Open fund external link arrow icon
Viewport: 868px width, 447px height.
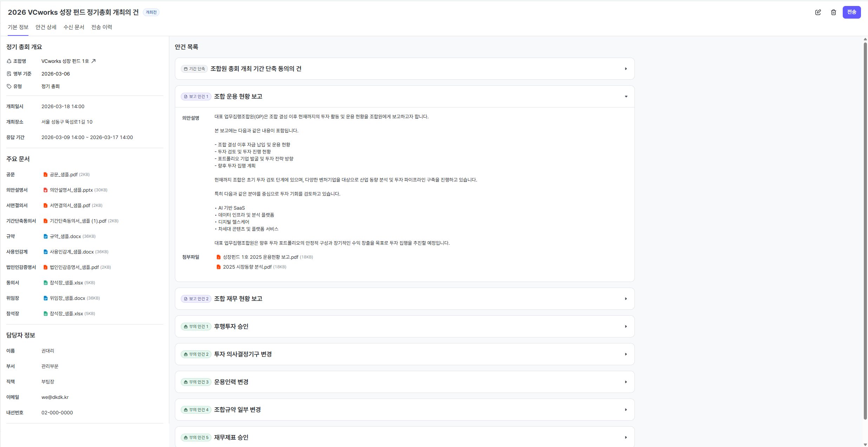coord(93,61)
